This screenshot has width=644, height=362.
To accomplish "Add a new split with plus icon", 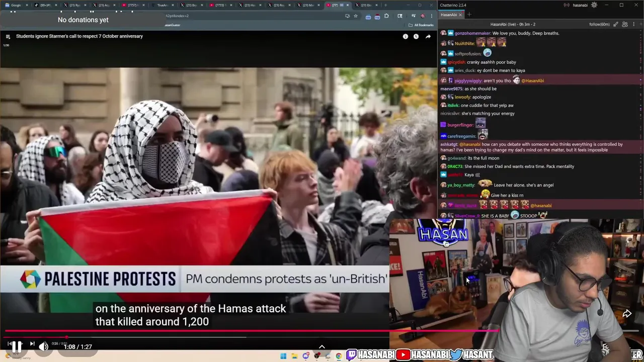I will (x=640, y=24).
